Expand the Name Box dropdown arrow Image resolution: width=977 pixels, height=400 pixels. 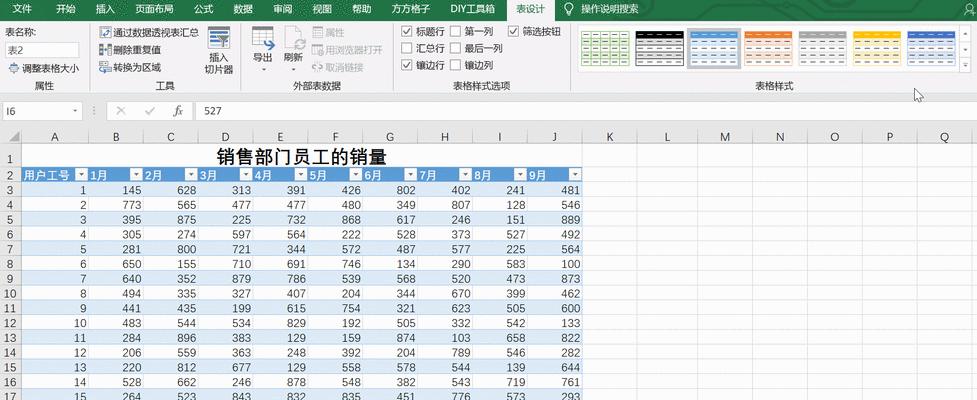pyautogui.click(x=75, y=111)
